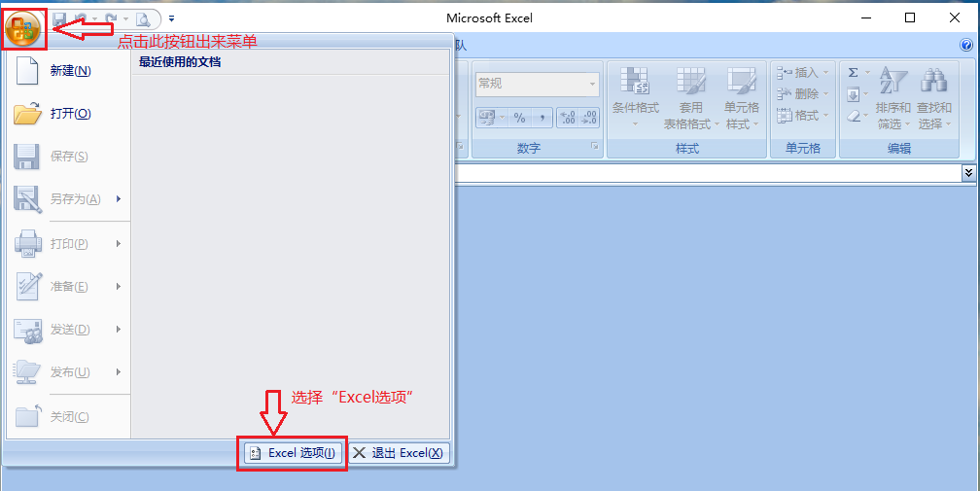This screenshot has width=980, height=491.
Task: Choose 保存(S) in the Office menu
Action: pos(67,156)
